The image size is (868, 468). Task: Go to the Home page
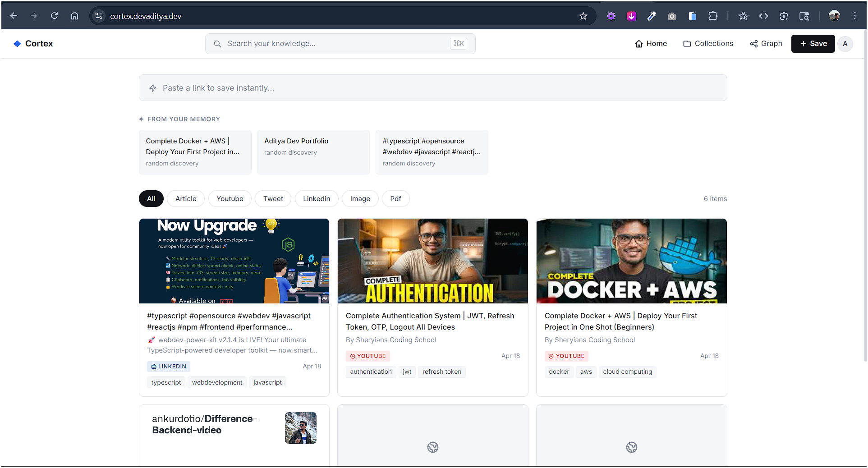[x=651, y=44]
